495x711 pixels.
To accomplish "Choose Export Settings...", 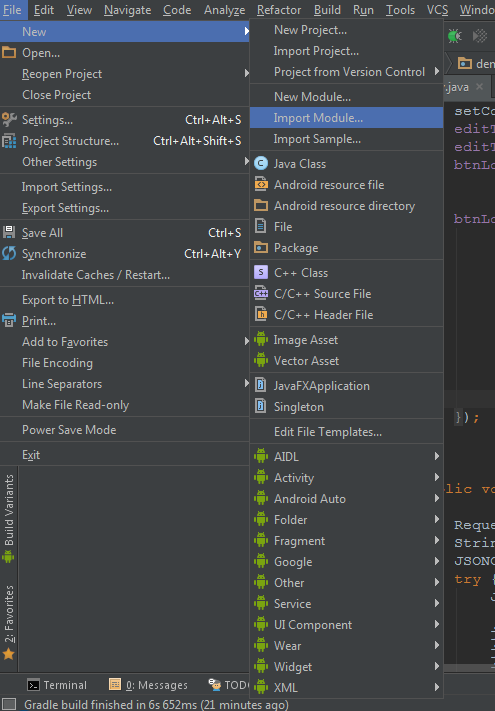I will (125, 208).
